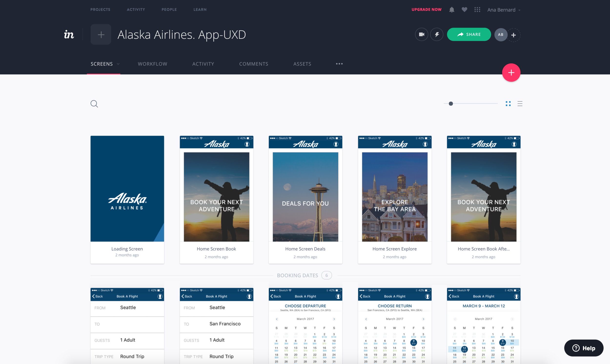The height and width of the screenshot is (364, 610).
Task: Open the Comments tab
Action: tap(254, 64)
